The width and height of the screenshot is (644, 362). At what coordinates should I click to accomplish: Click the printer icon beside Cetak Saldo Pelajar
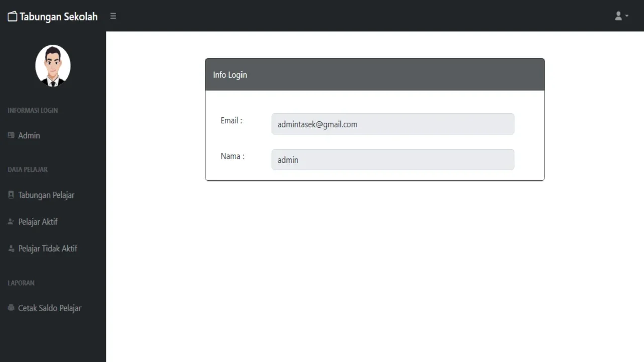point(11,308)
